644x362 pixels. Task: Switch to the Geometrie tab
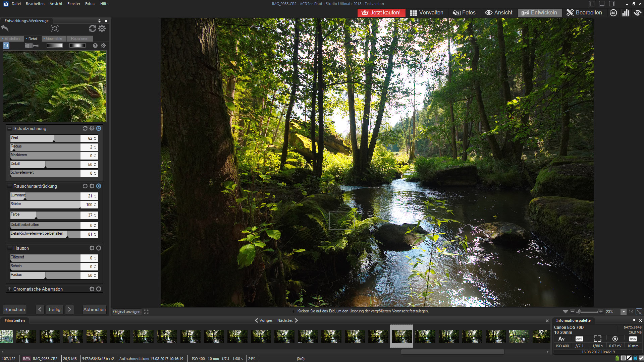pos(54,39)
